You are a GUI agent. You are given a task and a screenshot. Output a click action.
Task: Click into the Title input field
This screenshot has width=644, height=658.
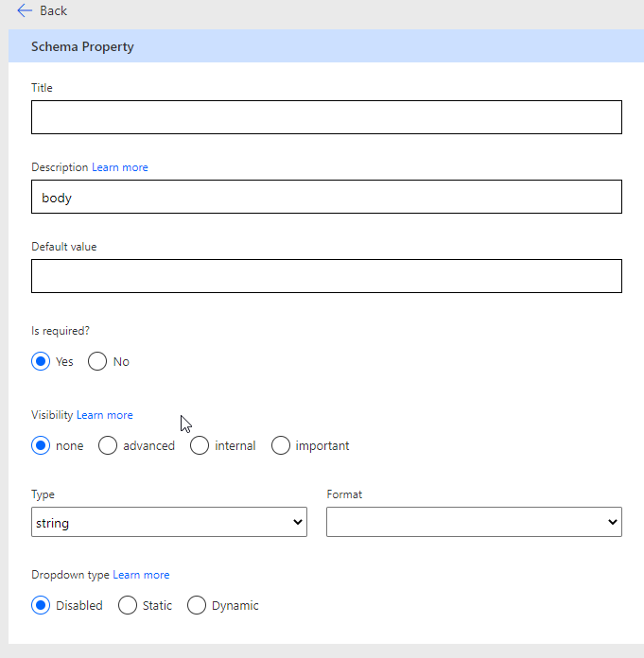(x=326, y=117)
